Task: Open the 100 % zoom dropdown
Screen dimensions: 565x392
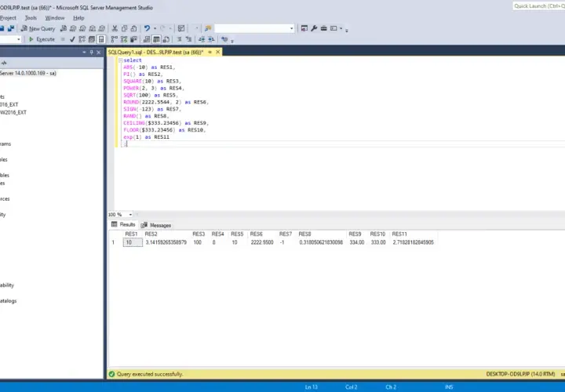Action: click(x=130, y=215)
